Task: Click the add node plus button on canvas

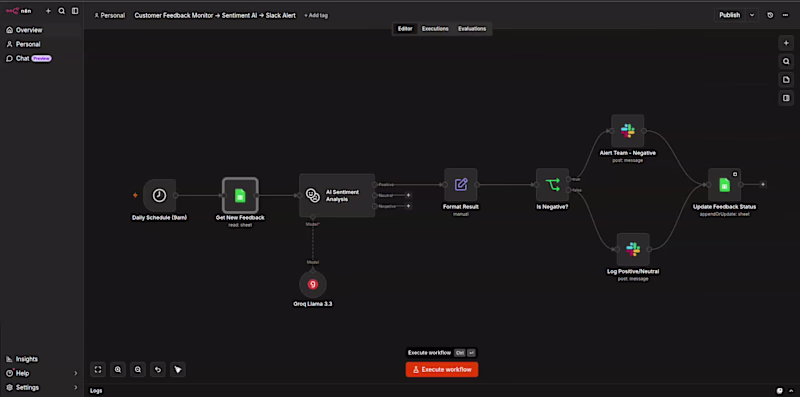Action: 786,43
